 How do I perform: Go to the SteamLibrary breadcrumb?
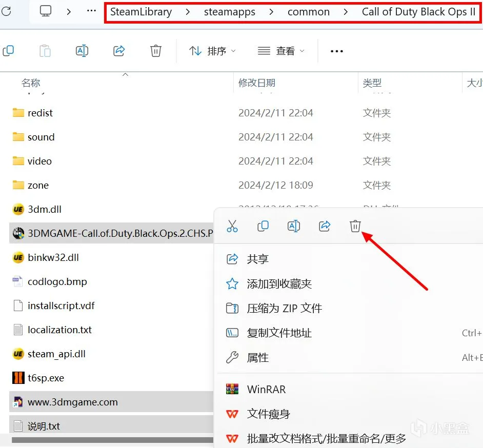tap(141, 12)
